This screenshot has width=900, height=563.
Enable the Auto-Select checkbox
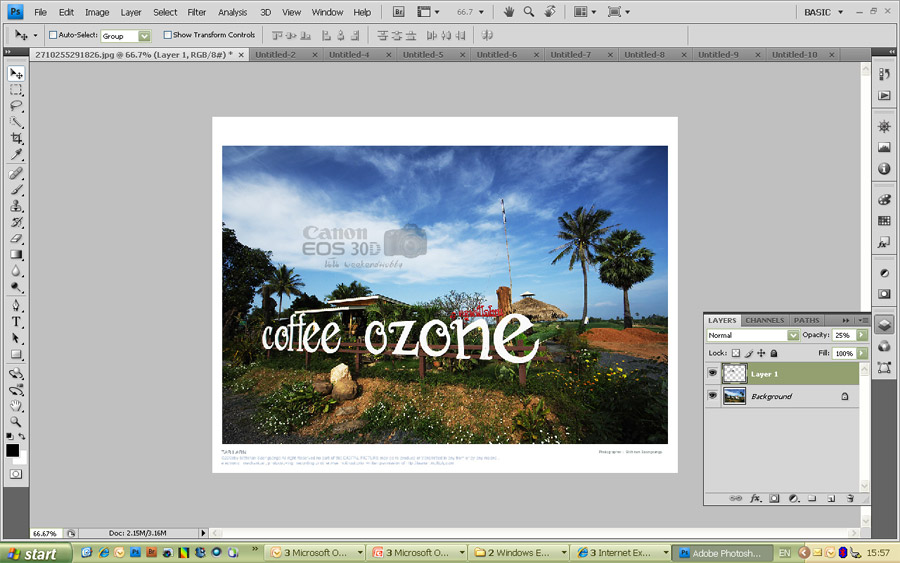(53, 35)
